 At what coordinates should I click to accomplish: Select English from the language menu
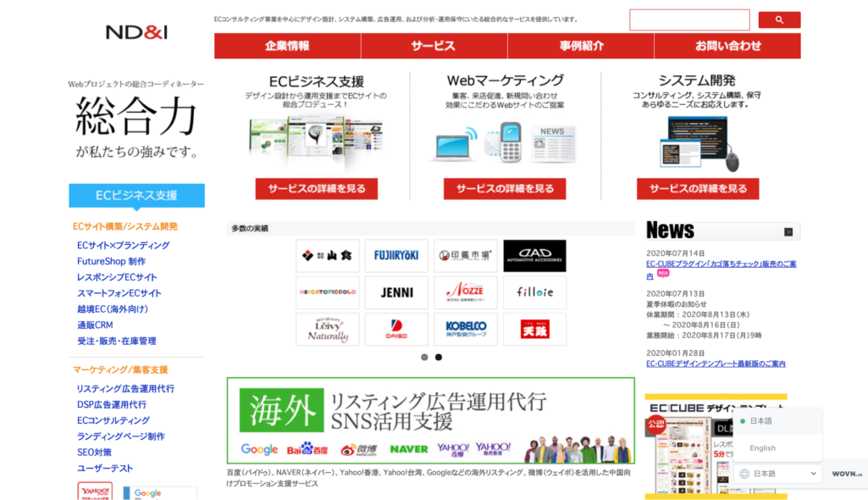pyautogui.click(x=762, y=448)
